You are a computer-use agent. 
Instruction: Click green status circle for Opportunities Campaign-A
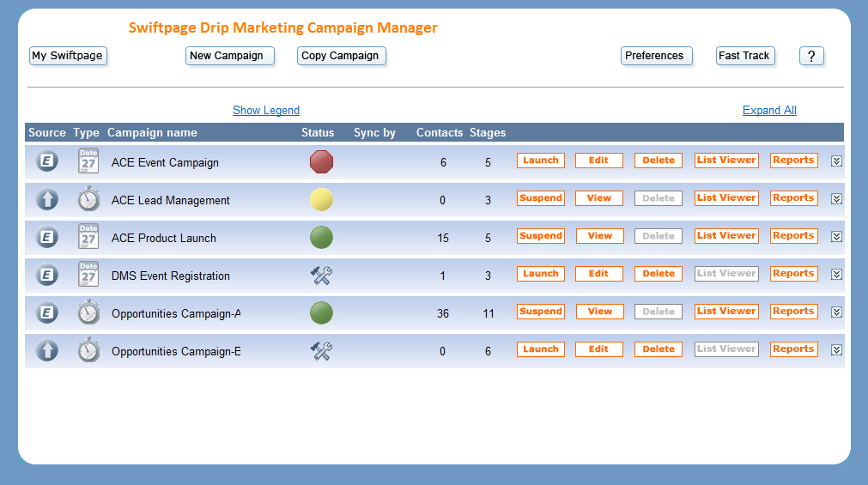[322, 312]
